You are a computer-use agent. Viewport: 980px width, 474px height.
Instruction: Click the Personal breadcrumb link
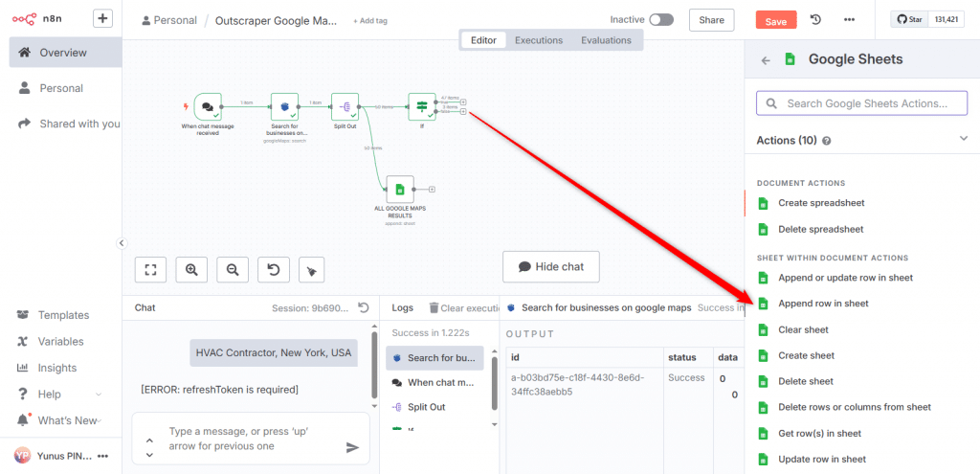pos(169,20)
